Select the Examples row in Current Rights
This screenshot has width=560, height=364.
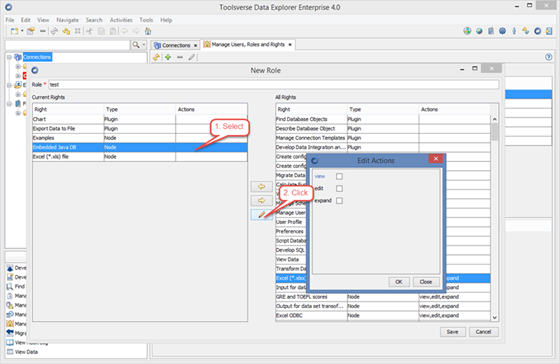pyautogui.click(x=140, y=138)
